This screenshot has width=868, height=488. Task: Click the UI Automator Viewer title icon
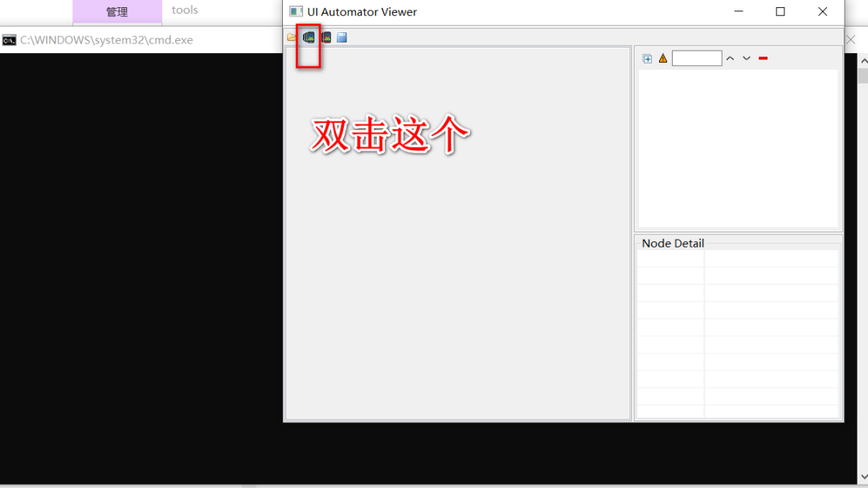click(296, 11)
